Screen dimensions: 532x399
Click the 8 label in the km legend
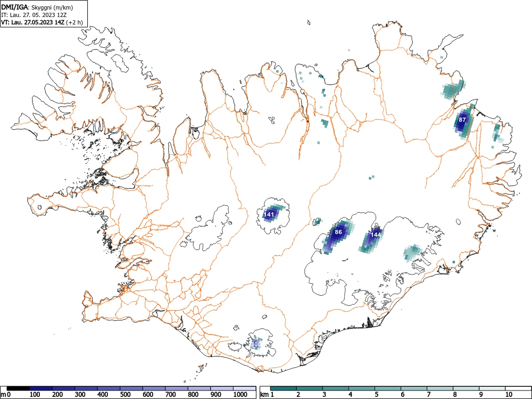click(455, 395)
